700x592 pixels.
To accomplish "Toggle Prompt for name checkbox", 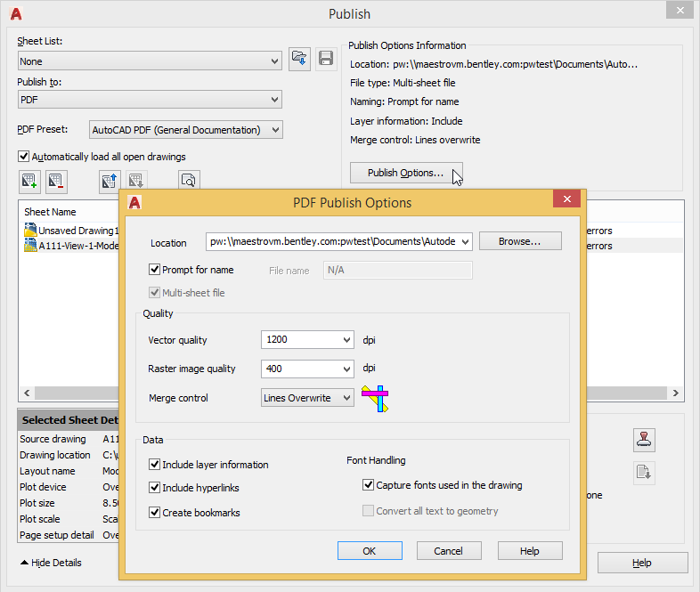I will click(x=155, y=270).
